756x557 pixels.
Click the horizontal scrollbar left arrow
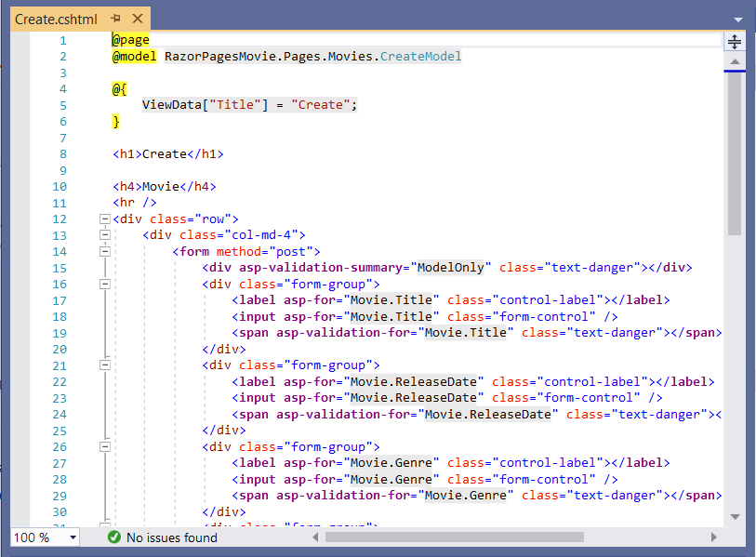(x=315, y=537)
